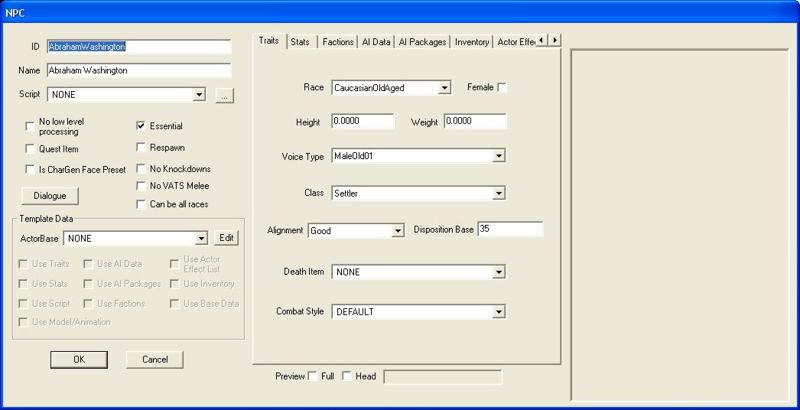Go to the Inventory tab
This screenshot has width=800, height=410.
(472, 42)
